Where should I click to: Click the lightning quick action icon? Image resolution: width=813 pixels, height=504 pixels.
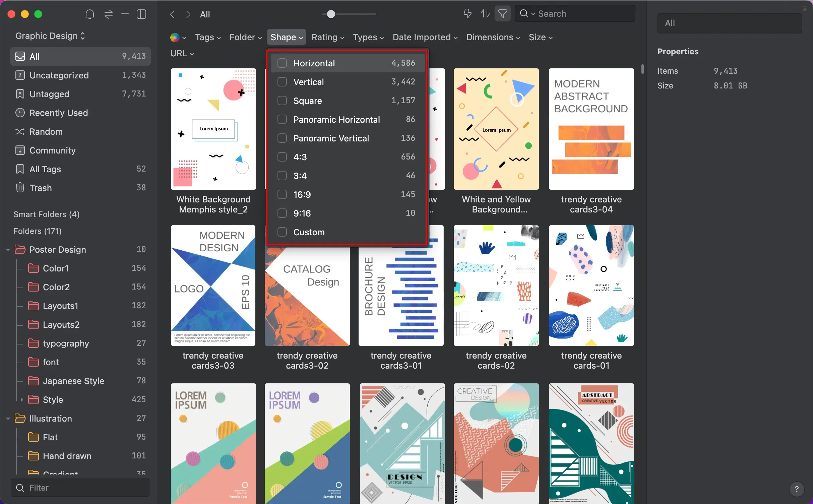point(467,14)
